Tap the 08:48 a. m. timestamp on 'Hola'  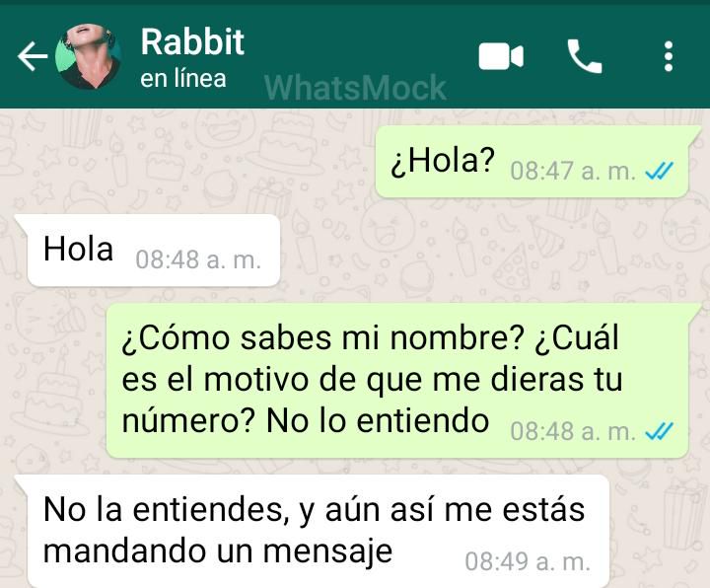[x=198, y=260]
